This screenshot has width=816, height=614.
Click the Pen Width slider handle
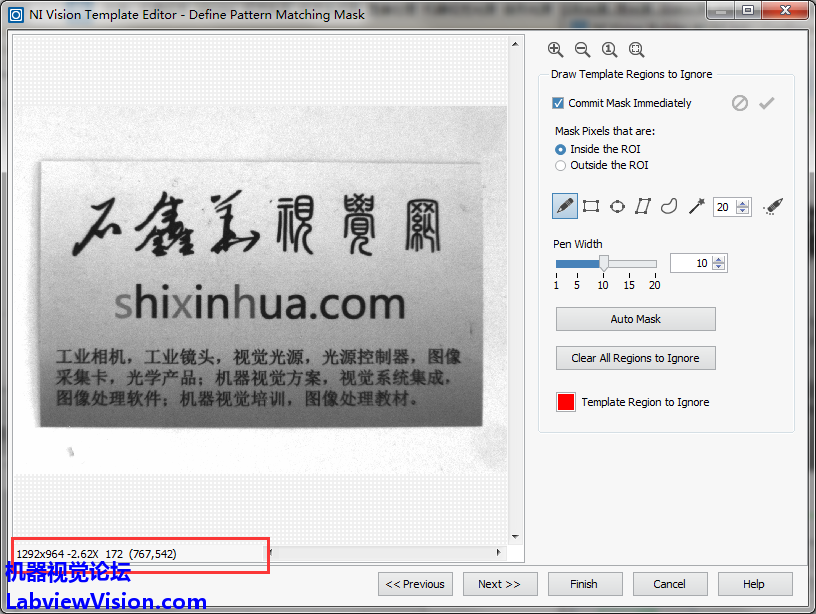click(604, 262)
